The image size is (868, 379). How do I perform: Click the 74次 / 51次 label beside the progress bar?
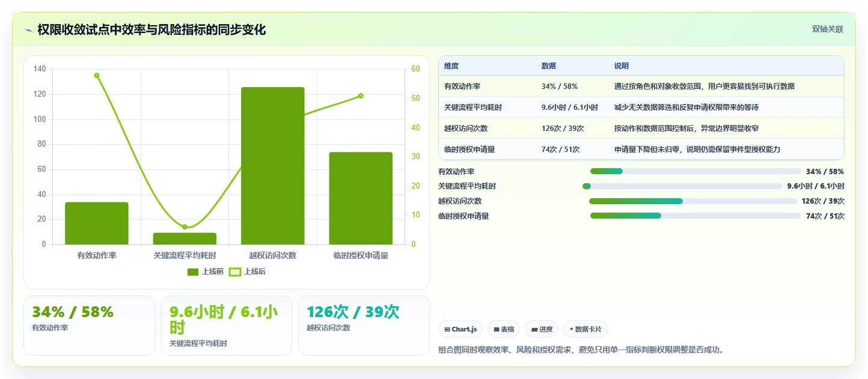(x=825, y=216)
